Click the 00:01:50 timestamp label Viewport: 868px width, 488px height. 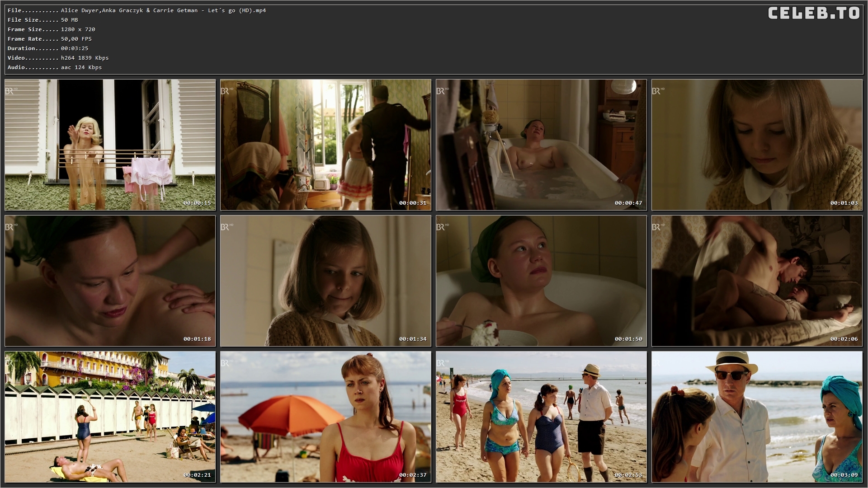coord(628,339)
